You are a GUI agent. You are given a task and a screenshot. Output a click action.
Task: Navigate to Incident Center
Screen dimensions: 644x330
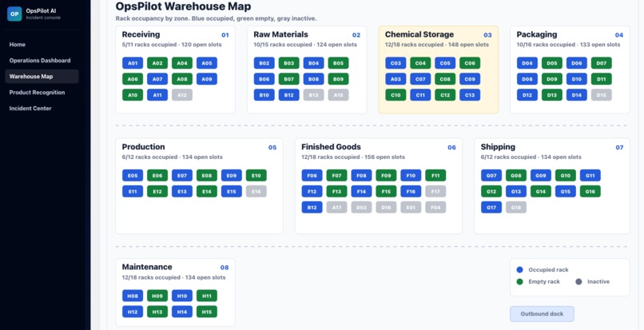pyautogui.click(x=30, y=109)
